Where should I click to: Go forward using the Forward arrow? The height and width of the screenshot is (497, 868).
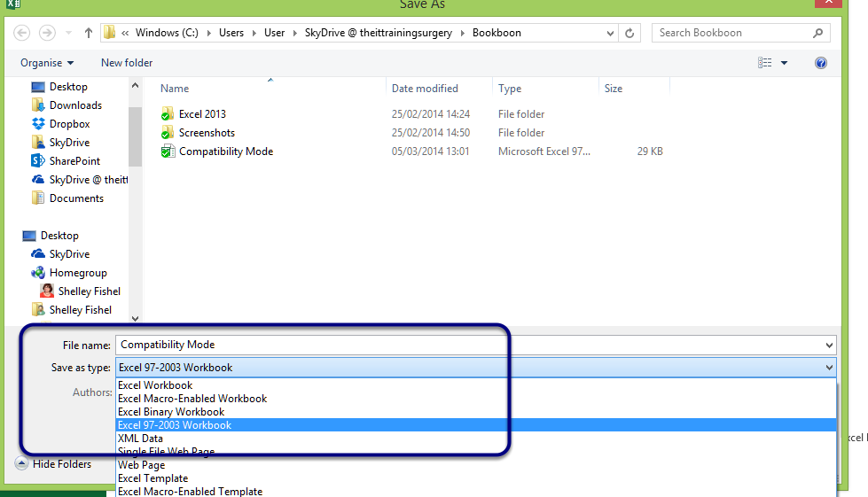pos(47,33)
